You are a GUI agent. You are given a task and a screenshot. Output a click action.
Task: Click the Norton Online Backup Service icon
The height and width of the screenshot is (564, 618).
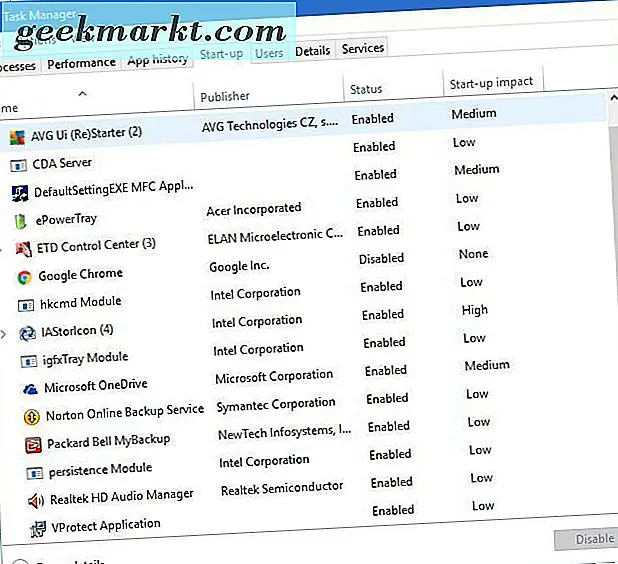click(x=31, y=416)
